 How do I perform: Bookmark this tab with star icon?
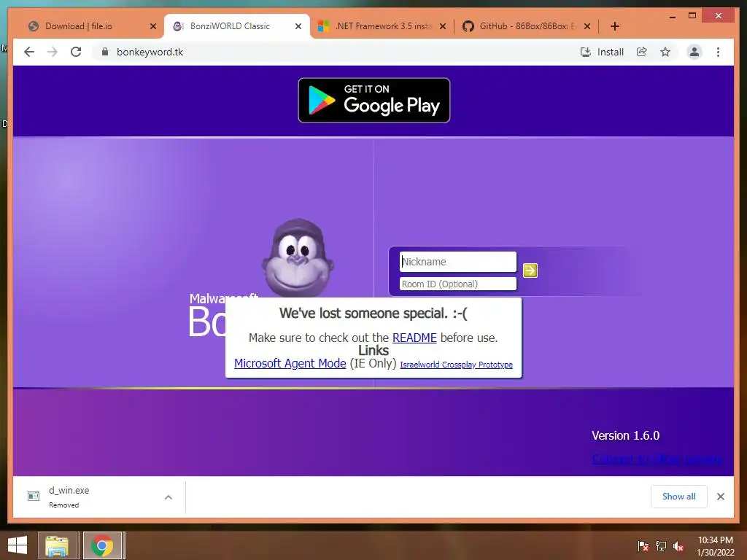click(665, 52)
